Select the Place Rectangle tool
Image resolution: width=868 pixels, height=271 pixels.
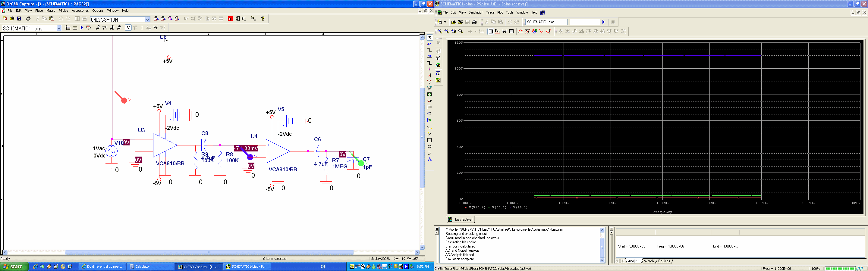[429, 140]
